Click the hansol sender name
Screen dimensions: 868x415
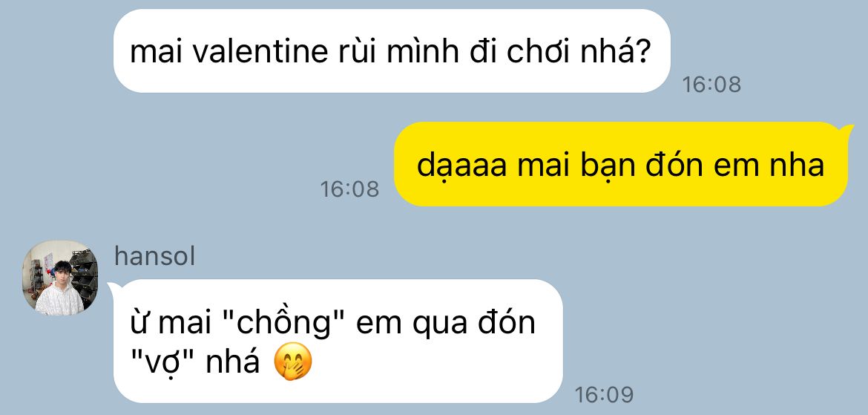[154, 257]
